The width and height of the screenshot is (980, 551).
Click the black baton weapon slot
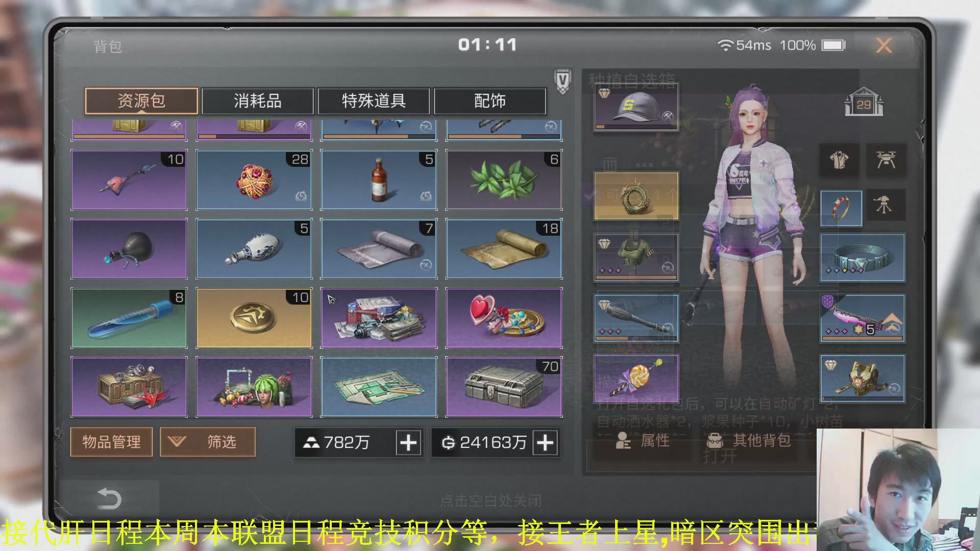pyautogui.click(x=636, y=318)
